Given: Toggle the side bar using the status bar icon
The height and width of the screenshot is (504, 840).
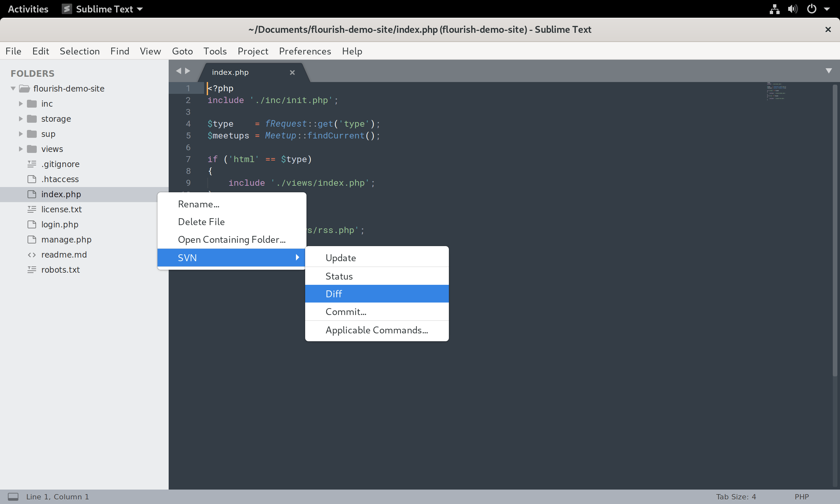Looking at the screenshot, I should pos(13,496).
